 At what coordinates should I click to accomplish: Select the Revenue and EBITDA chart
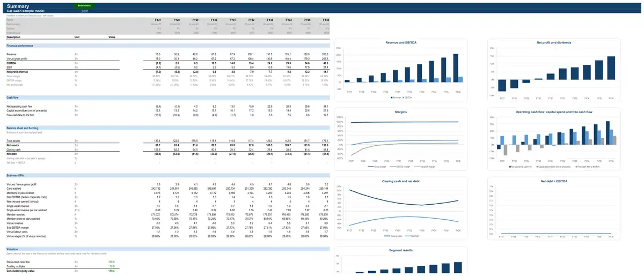tap(400, 71)
